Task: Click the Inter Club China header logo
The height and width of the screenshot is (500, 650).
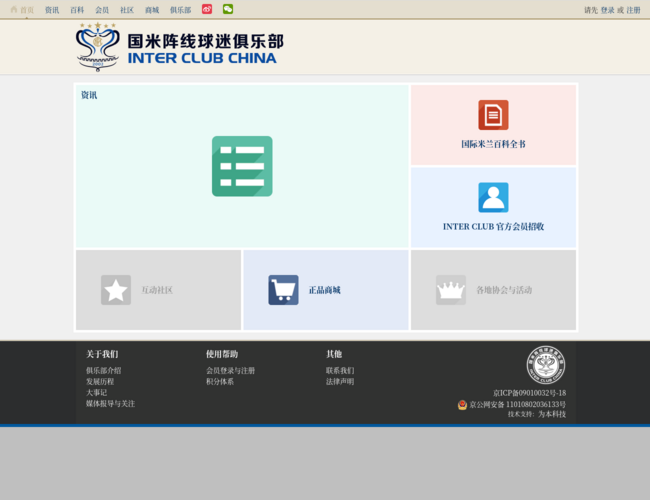Action: (180, 47)
